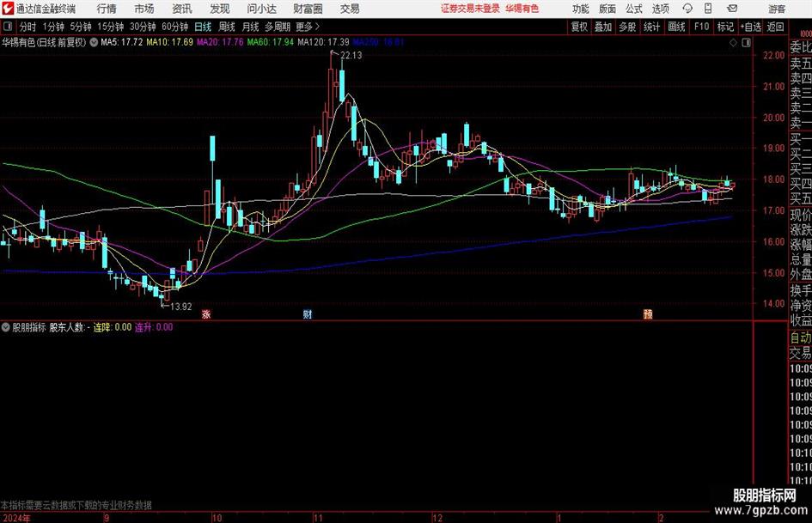Open the 交易 menu
Image resolution: width=812 pixels, height=523 pixels.
tap(350, 9)
